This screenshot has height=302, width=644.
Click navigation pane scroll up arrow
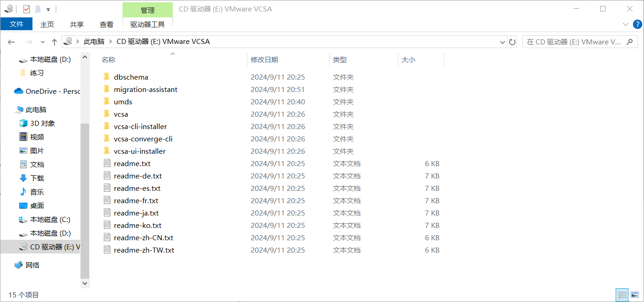pos(85,57)
